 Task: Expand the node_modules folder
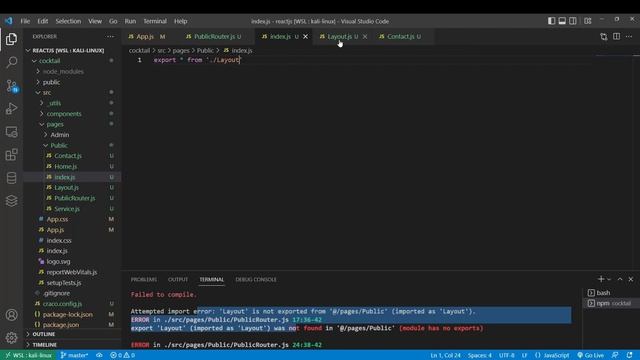coord(63,71)
